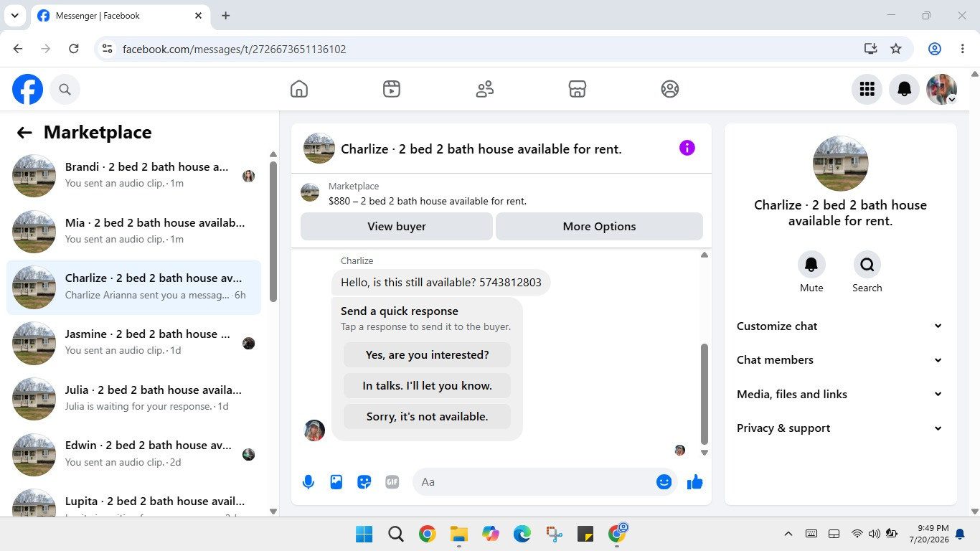Open the Brandi conversation
The height and width of the screenshot is (551, 980).
[x=134, y=175]
